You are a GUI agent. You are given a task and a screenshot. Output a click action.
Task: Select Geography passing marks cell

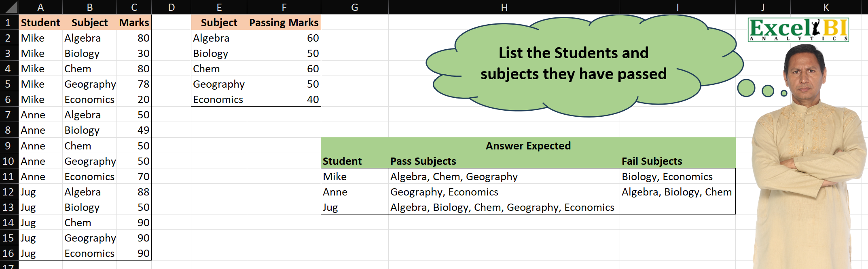coord(284,84)
